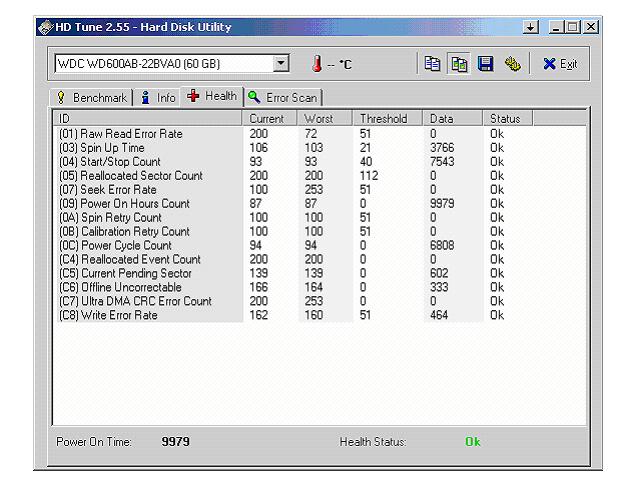Sort by the Current column header

click(x=270, y=118)
